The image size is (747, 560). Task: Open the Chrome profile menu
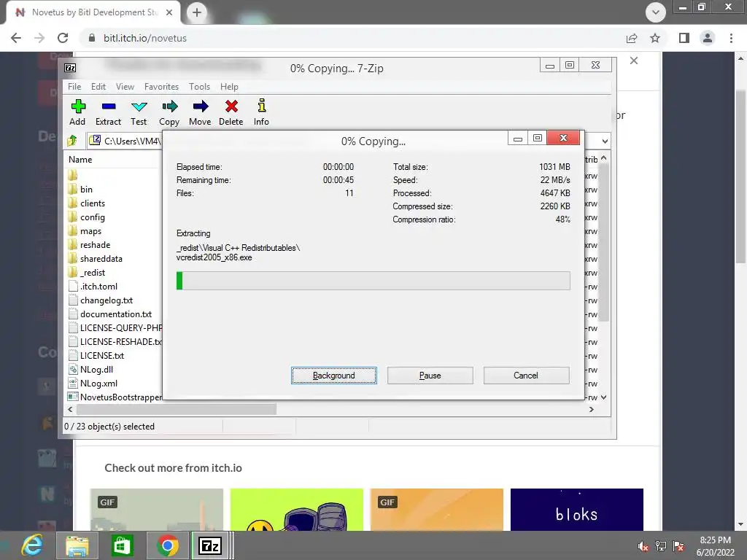pyautogui.click(x=708, y=38)
